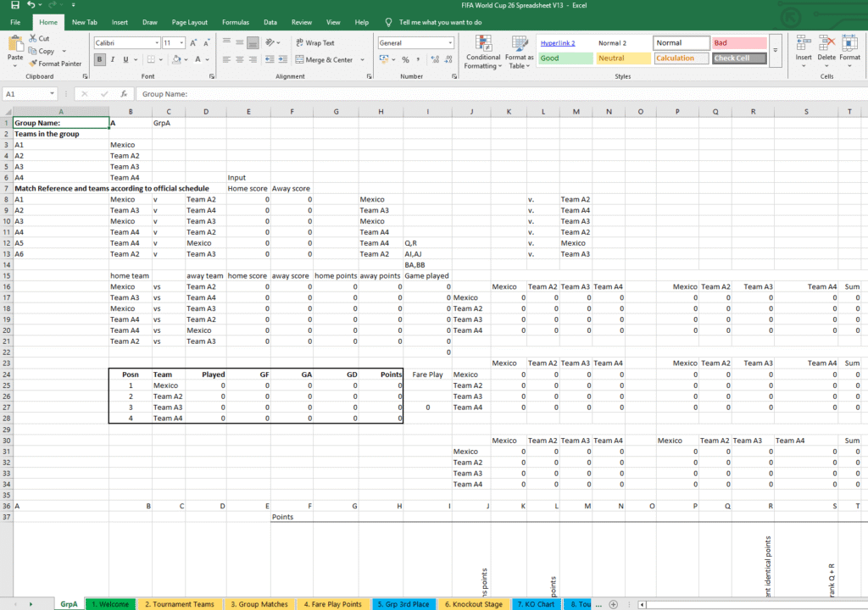Open the 3. Group Matches sheet tab
The height and width of the screenshot is (610, 868).
[x=259, y=604]
